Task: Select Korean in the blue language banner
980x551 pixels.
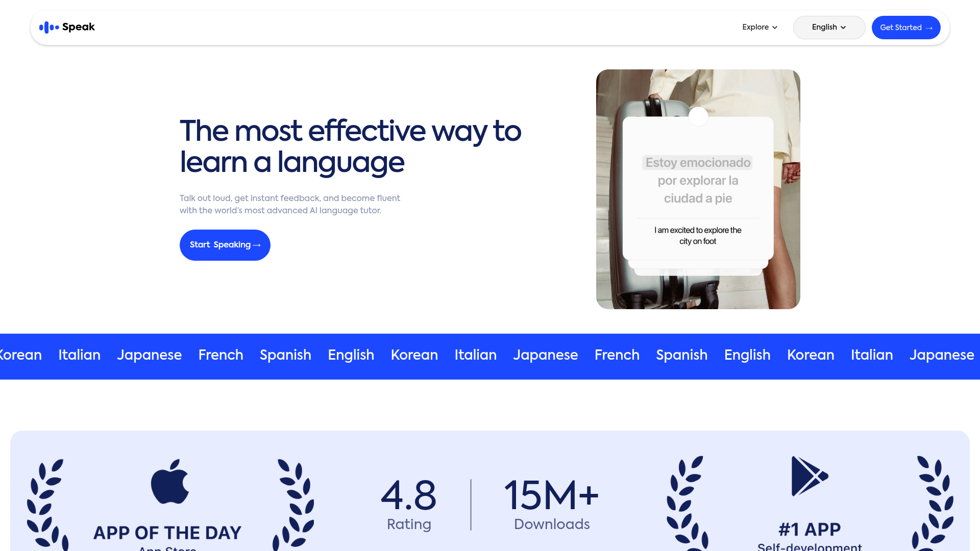Action: click(414, 355)
